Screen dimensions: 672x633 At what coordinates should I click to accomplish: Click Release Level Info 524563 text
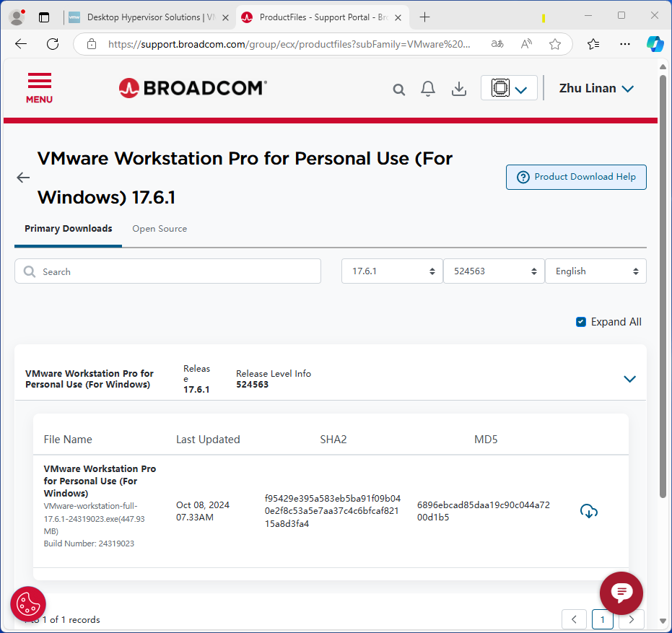274,379
